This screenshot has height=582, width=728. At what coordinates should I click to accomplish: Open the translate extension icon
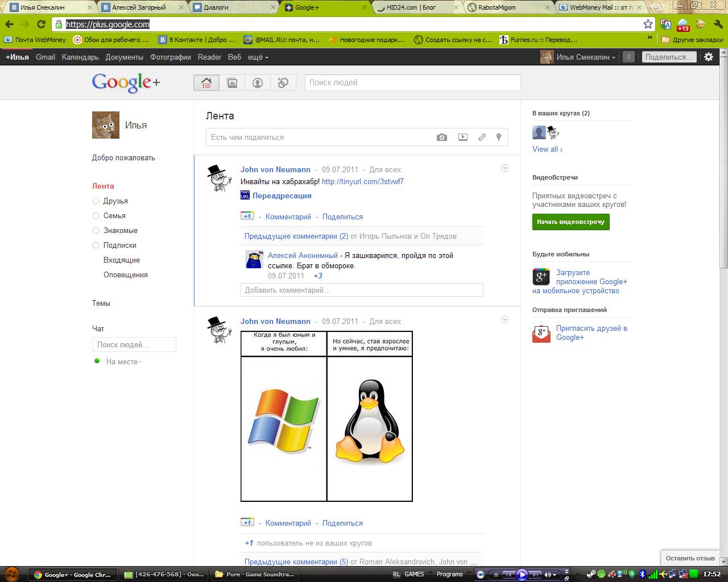click(665, 24)
